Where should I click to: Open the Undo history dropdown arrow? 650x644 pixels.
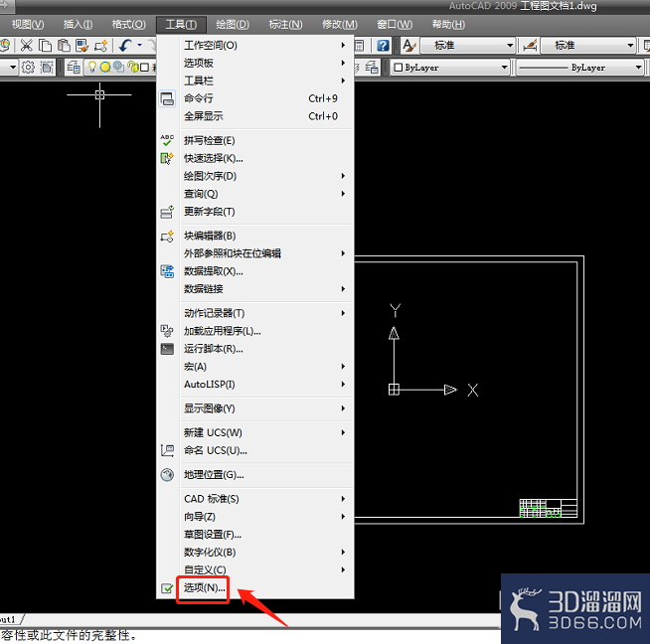tap(140, 45)
